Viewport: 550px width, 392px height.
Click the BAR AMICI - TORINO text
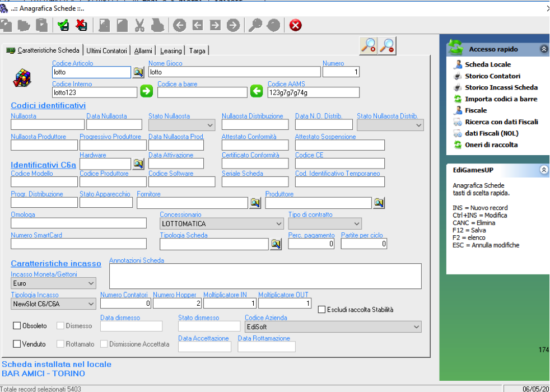point(43,374)
